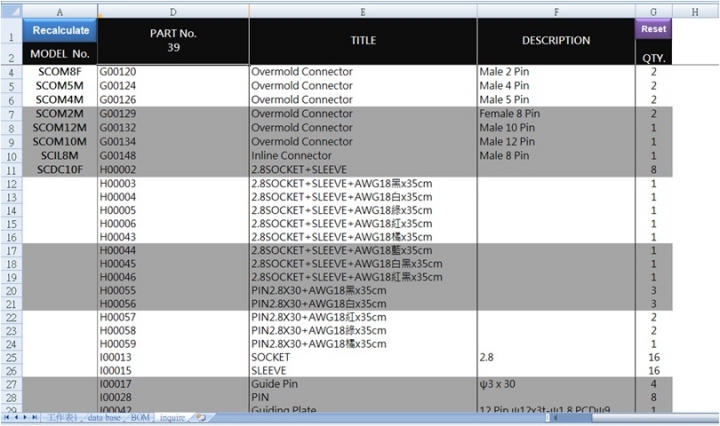Click the TITLE header cell
The image size is (720, 426).
363,40
